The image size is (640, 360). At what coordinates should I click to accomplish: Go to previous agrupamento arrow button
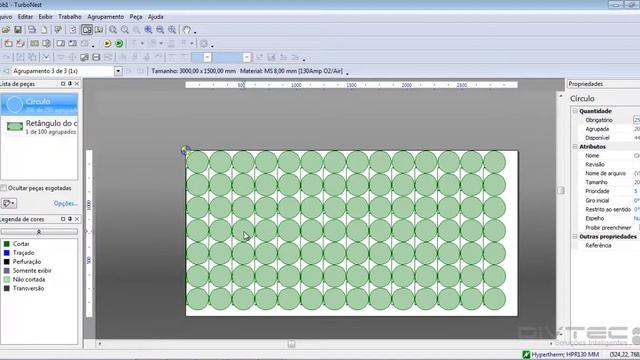tap(6, 71)
